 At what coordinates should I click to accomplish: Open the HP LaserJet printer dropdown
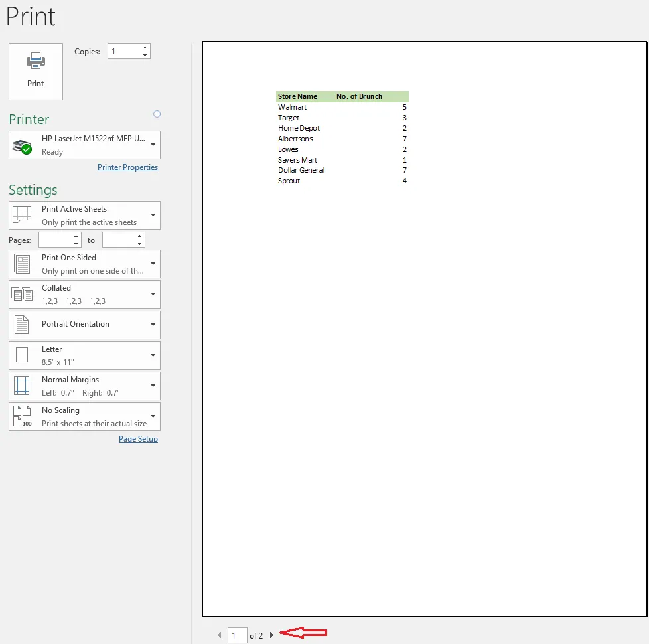84,145
